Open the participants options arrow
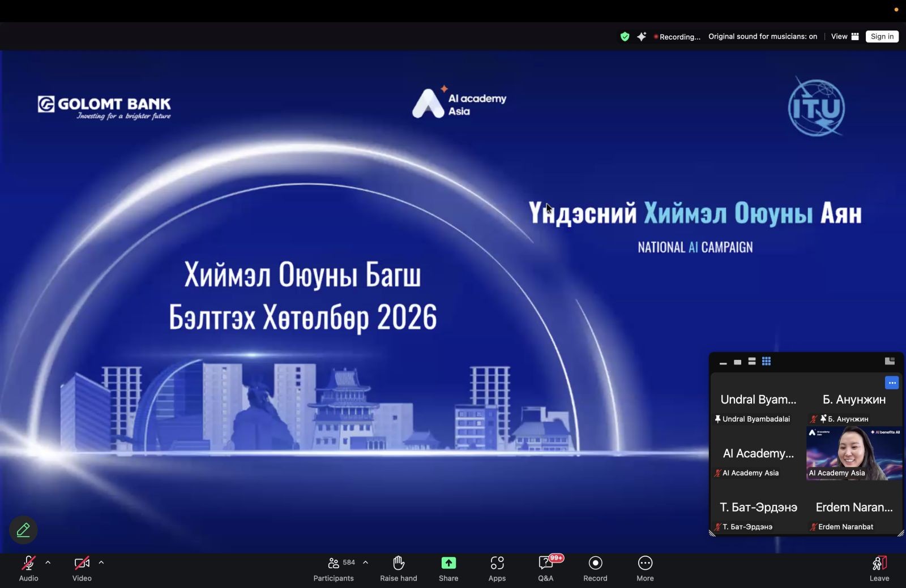 coord(366,563)
